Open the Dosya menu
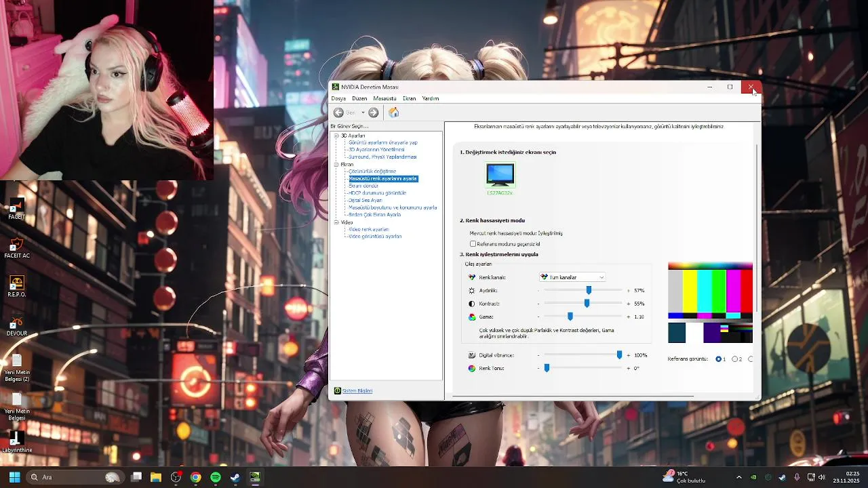 pyautogui.click(x=338, y=98)
